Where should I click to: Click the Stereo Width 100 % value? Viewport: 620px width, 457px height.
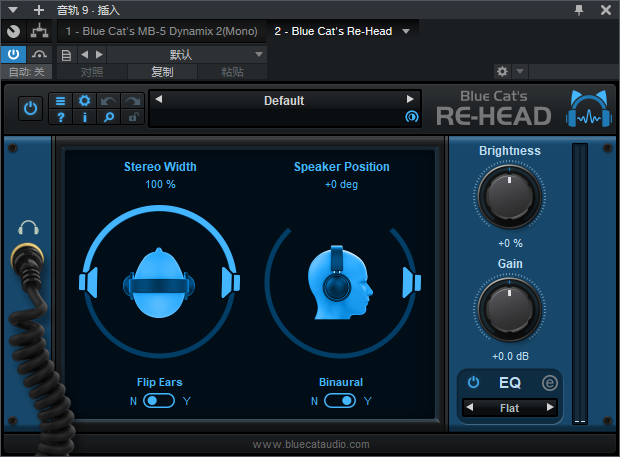(160, 184)
